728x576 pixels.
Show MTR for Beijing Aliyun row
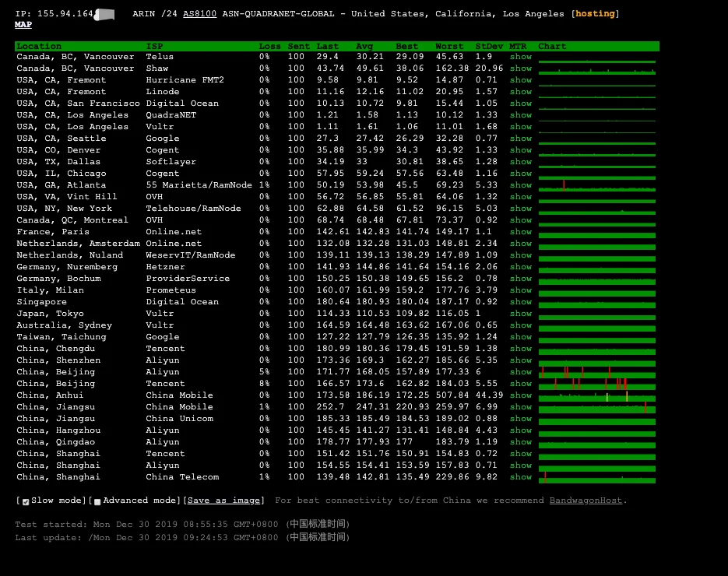pyautogui.click(x=521, y=372)
